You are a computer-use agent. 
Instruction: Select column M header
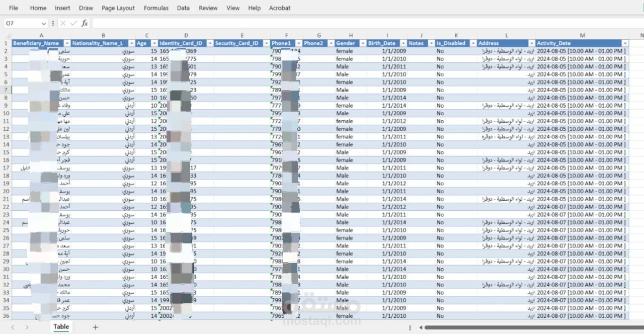582,35
